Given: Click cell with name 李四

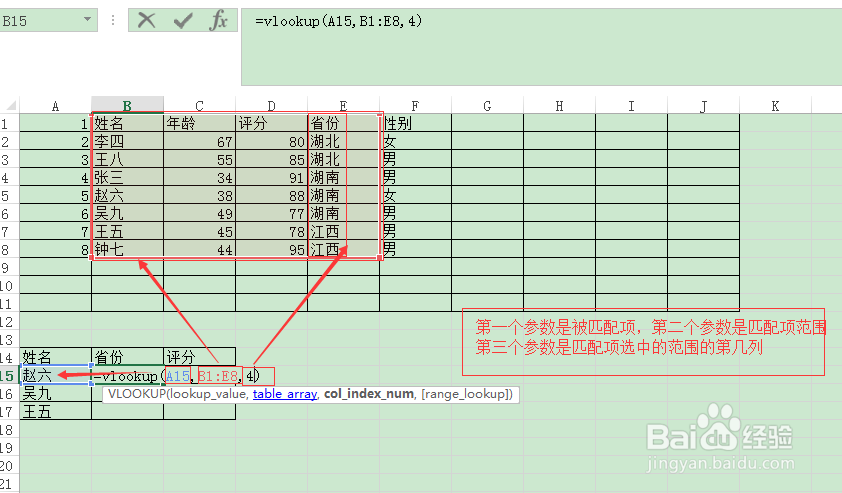Looking at the screenshot, I should [127, 141].
